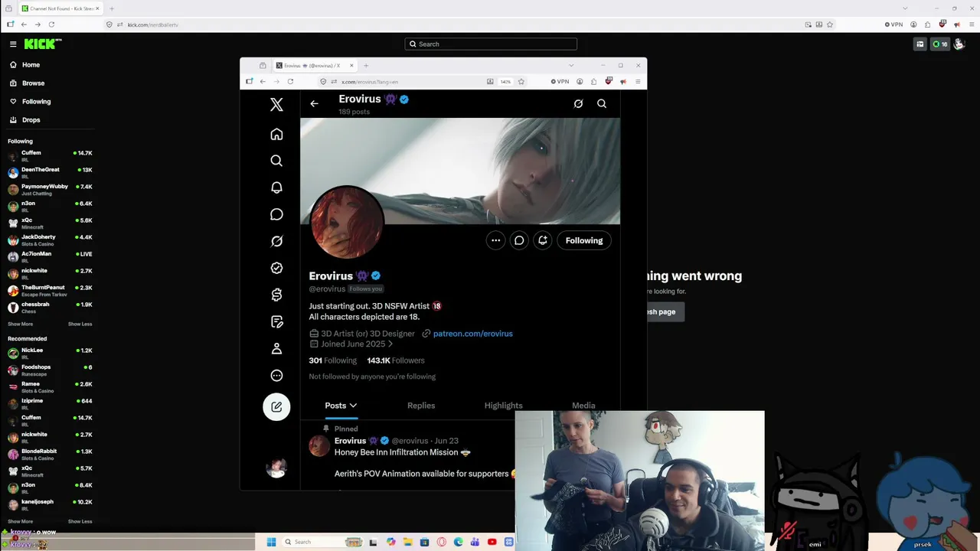Open Kick points balance showing 16

(x=939, y=44)
